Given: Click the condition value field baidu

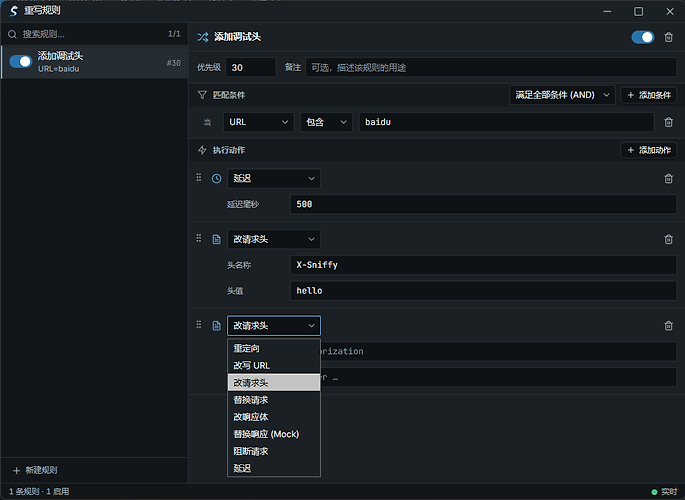Looking at the screenshot, I should [506, 122].
